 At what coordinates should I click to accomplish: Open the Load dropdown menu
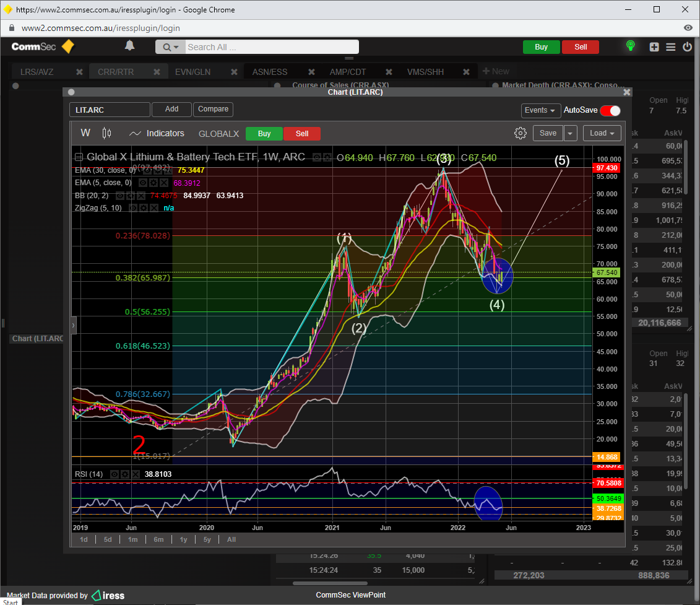point(605,133)
